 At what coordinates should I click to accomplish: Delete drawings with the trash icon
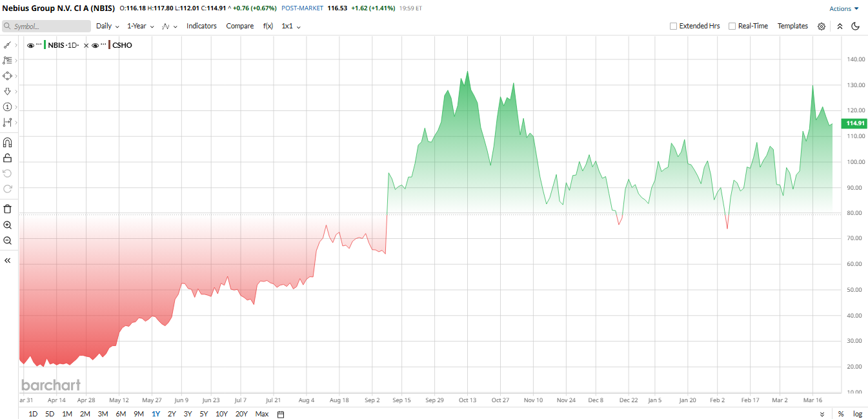click(x=8, y=209)
